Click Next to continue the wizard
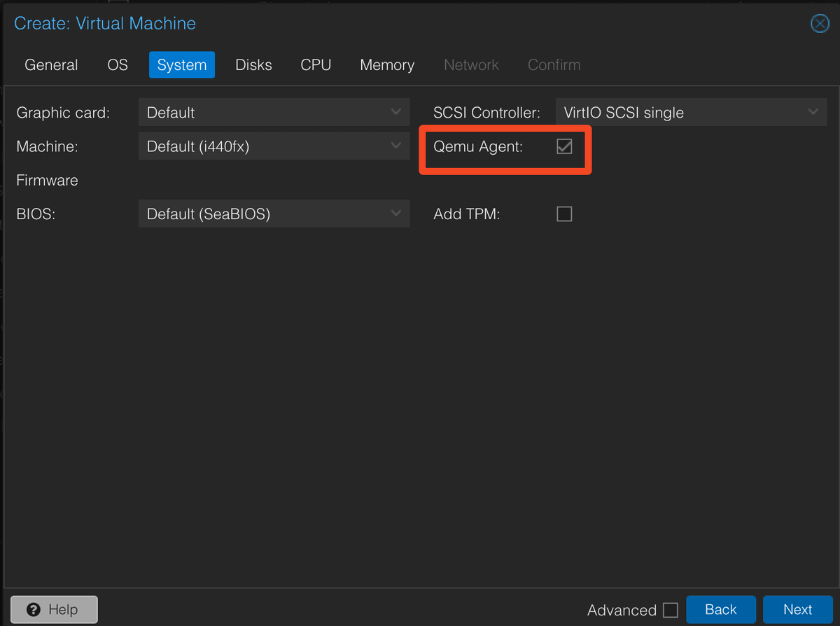The width and height of the screenshot is (840, 626). [x=797, y=609]
